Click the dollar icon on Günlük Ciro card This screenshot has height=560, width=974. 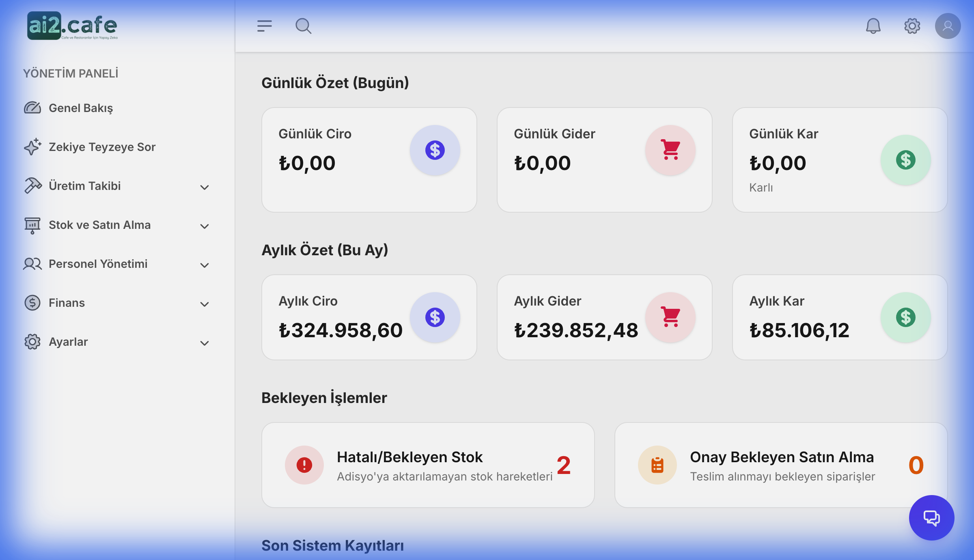[x=435, y=150]
